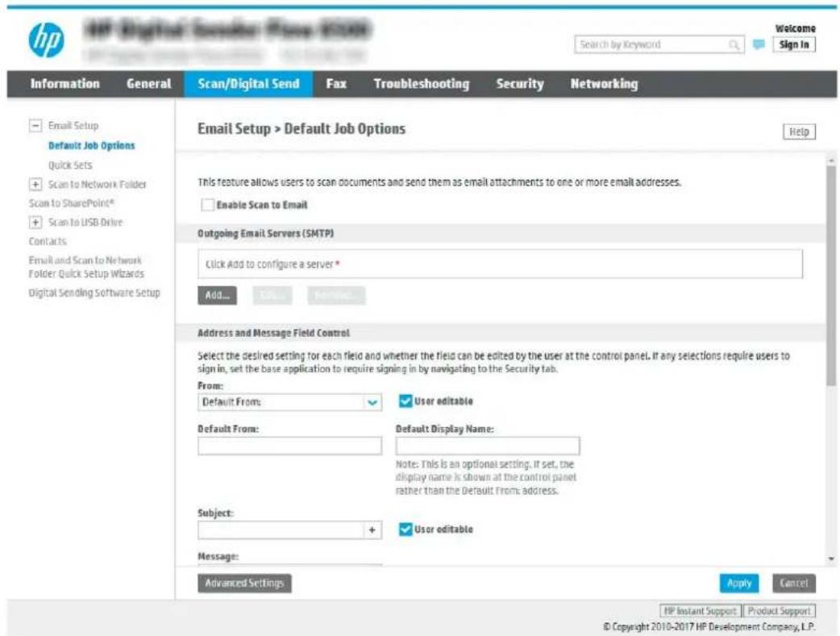Open Scan to SharePoint in sidebar
This screenshot has height=636, width=840.
click(x=72, y=203)
